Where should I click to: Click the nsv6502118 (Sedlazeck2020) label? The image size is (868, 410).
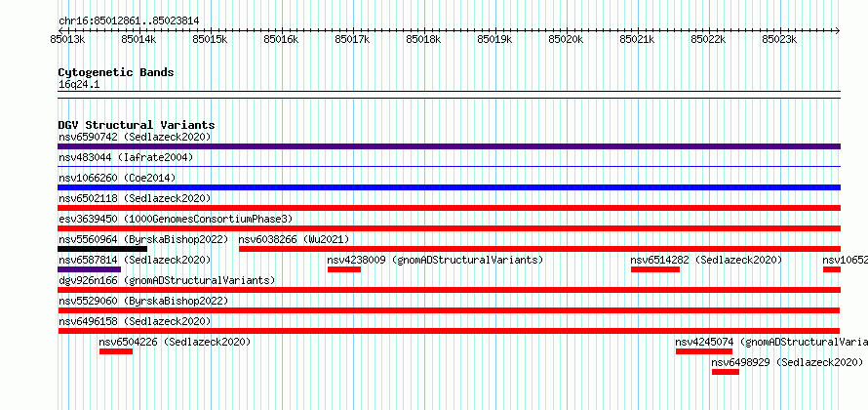(135, 198)
